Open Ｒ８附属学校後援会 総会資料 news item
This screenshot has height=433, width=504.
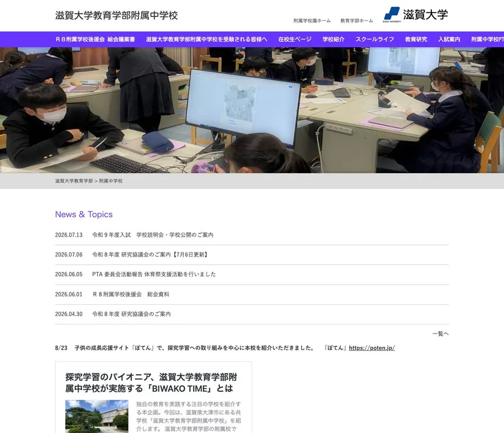(131, 294)
